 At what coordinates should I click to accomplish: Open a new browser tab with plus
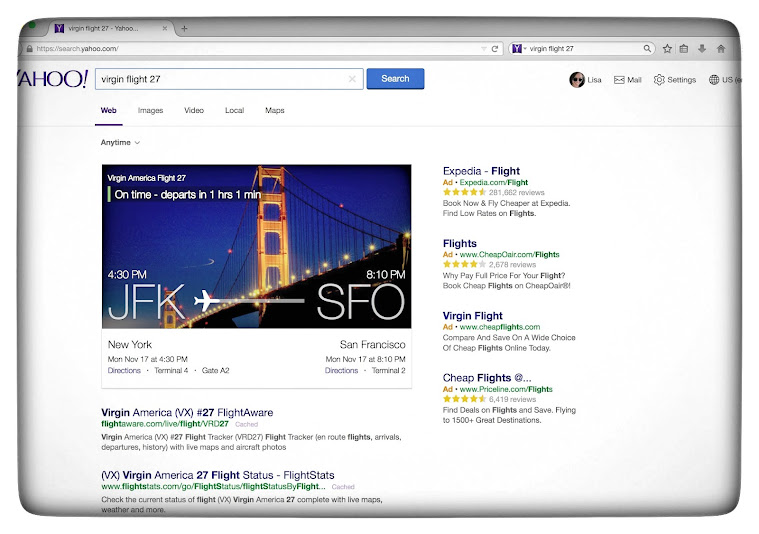tap(184, 29)
